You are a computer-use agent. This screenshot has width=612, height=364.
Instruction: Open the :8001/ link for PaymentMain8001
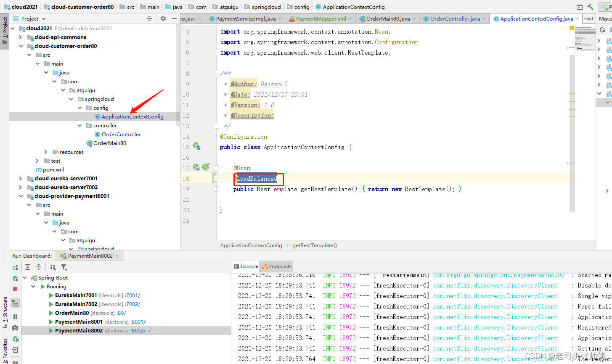coord(138,322)
